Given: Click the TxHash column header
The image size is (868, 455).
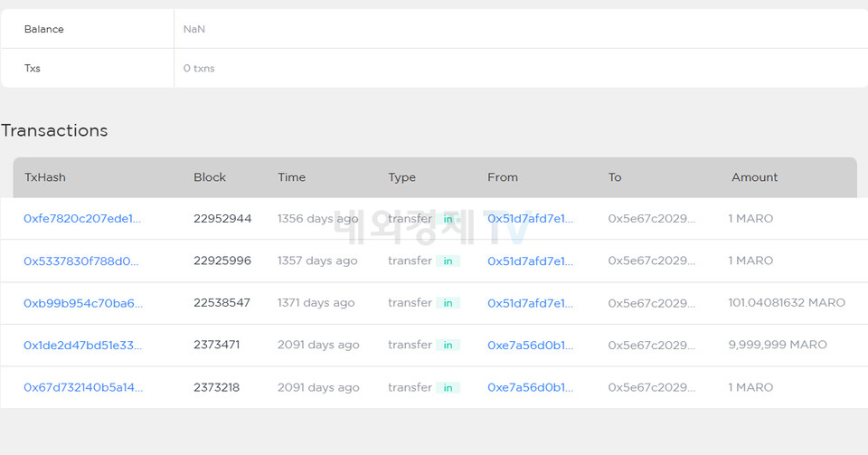Looking at the screenshot, I should click(x=45, y=177).
